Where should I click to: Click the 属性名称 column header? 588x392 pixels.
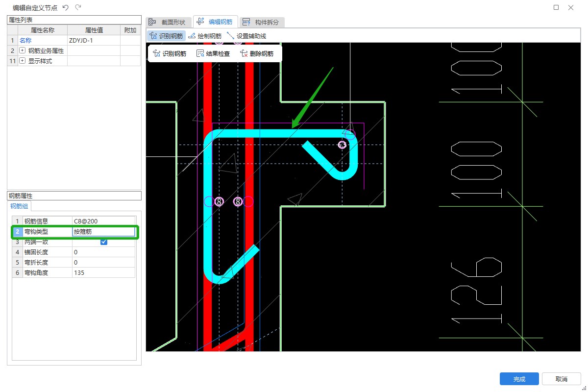[43, 30]
